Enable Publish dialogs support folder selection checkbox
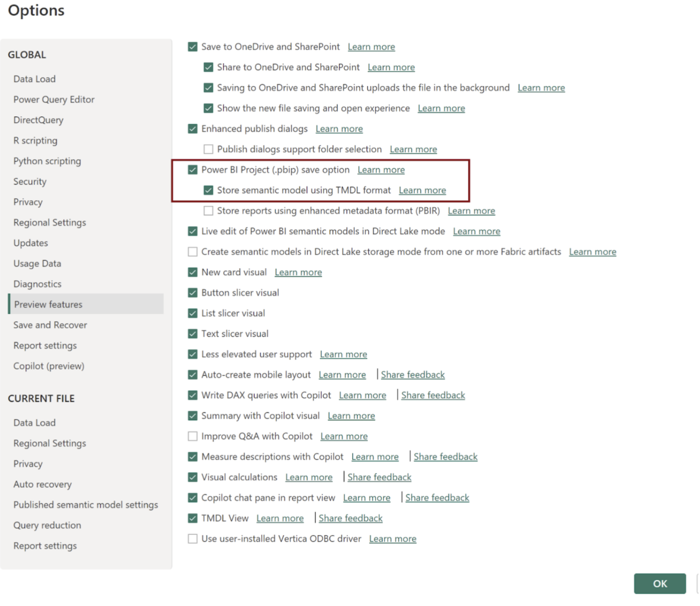This screenshot has width=700, height=606. 208,149
